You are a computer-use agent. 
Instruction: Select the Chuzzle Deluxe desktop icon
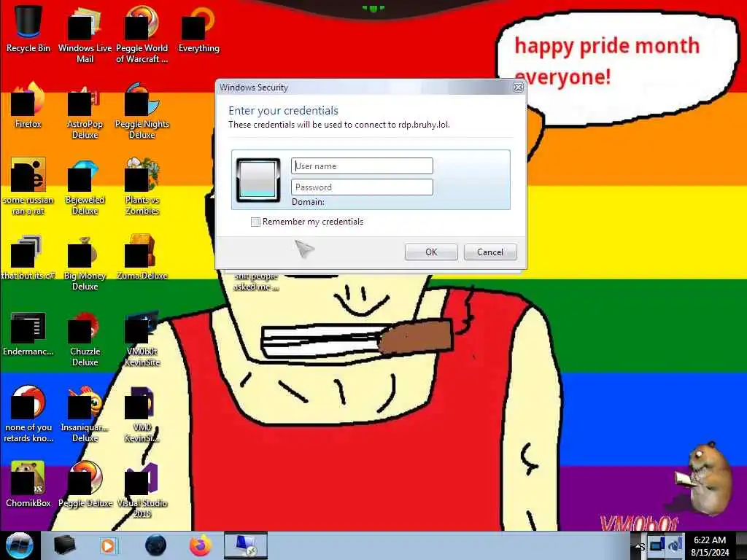85,338
